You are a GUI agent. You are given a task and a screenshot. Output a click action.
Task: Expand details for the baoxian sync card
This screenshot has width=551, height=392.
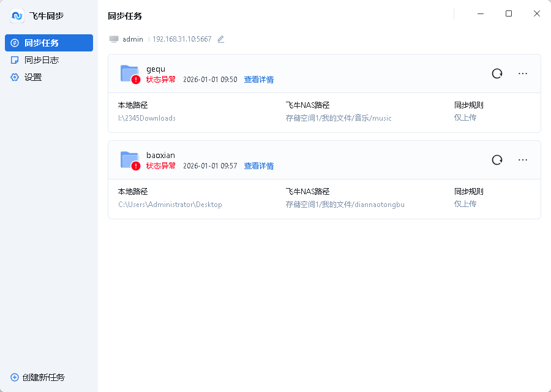coord(258,165)
